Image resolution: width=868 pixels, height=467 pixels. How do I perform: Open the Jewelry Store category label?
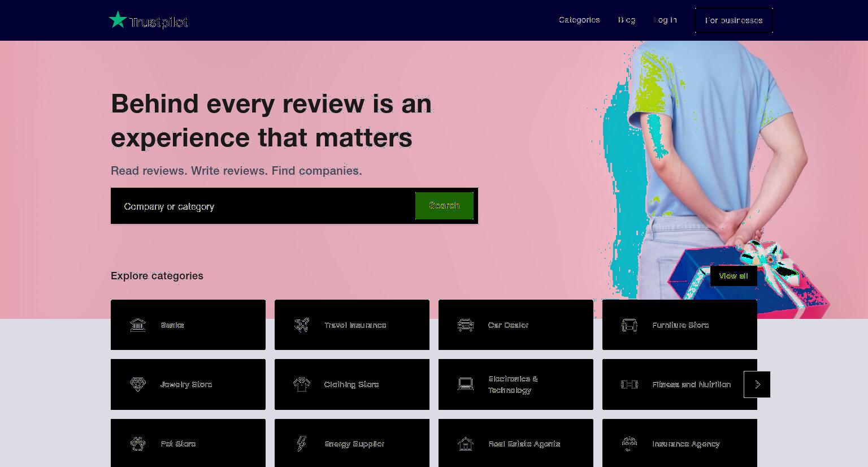pyautogui.click(x=186, y=384)
